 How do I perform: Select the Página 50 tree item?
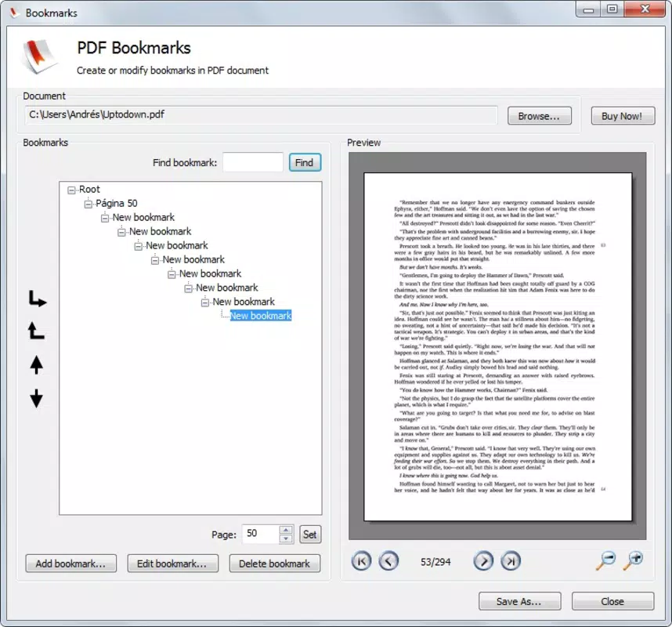click(117, 203)
